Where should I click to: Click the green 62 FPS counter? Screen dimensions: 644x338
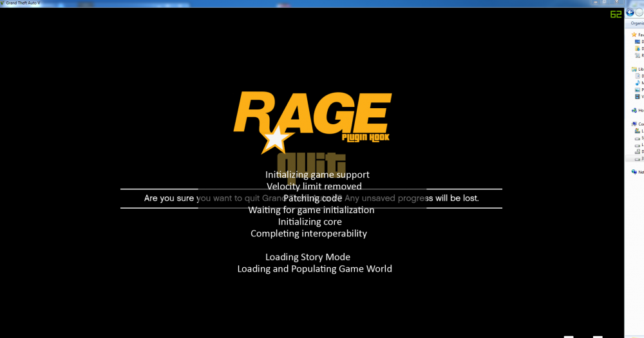[x=616, y=14]
